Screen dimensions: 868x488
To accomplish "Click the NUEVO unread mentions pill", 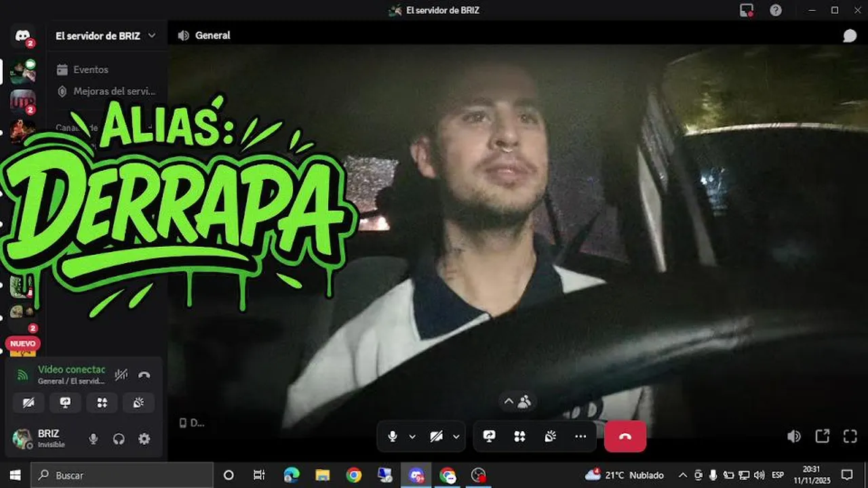I will [22, 344].
